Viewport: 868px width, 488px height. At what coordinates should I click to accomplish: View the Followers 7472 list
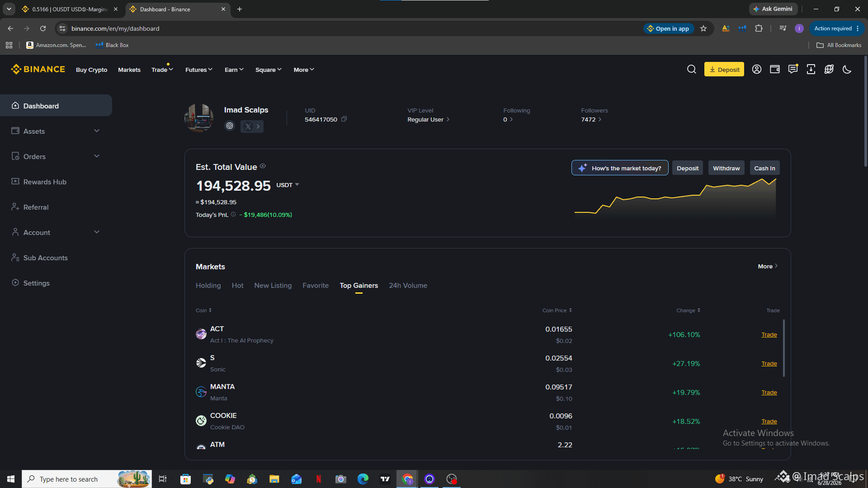[x=591, y=119]
